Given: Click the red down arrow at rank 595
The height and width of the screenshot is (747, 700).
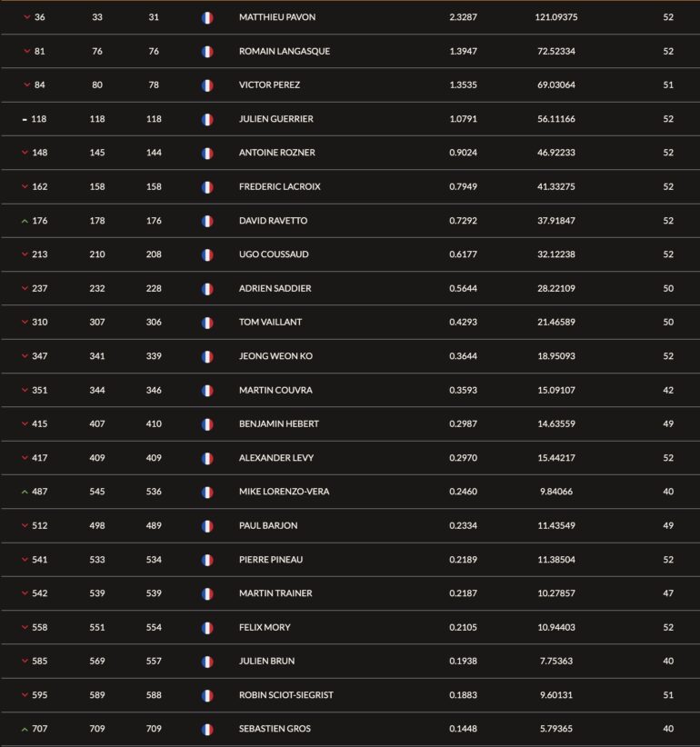Looking at the screenshot, I should [x=25, y=695].
